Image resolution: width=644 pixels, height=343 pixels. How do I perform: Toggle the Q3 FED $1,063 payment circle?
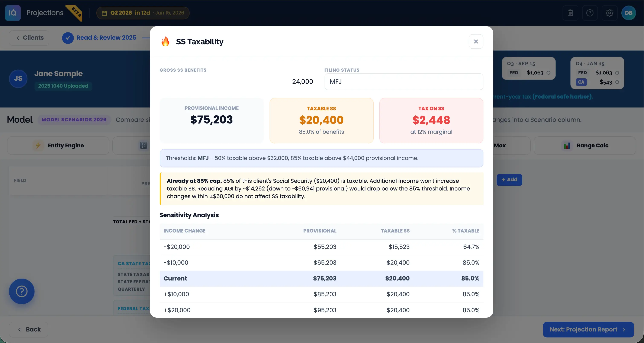tap(548, 73)
